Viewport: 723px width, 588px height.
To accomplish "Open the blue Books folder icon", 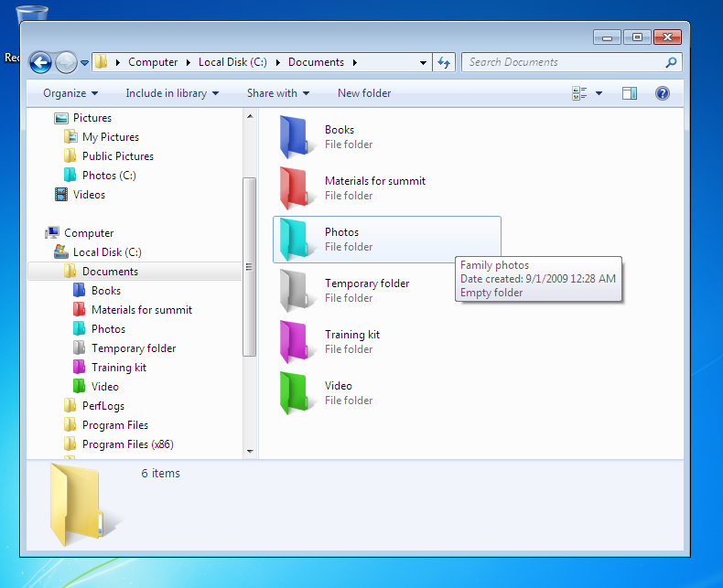I will pyautogui.click(x=296, y=137).
